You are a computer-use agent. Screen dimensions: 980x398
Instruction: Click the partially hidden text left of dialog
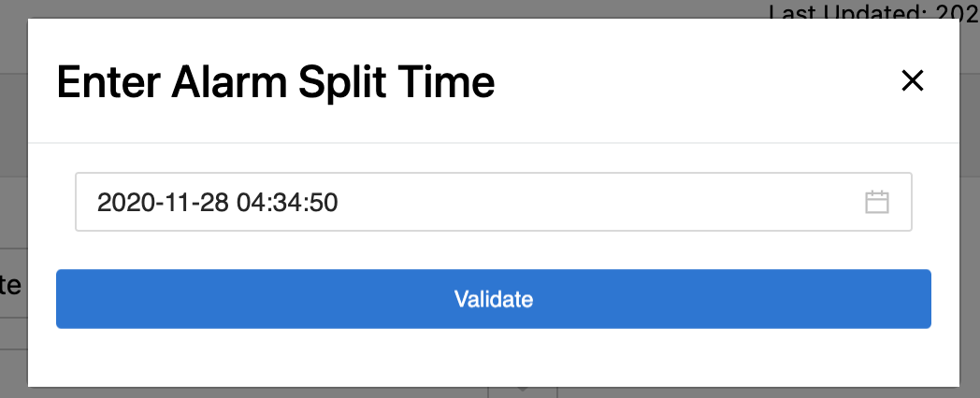click(x=10, y=284)
